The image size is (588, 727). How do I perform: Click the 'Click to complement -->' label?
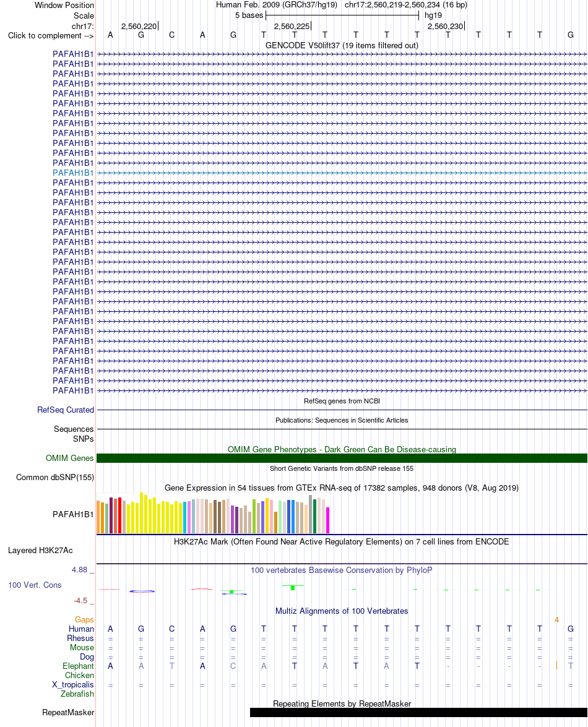point(51,36)
